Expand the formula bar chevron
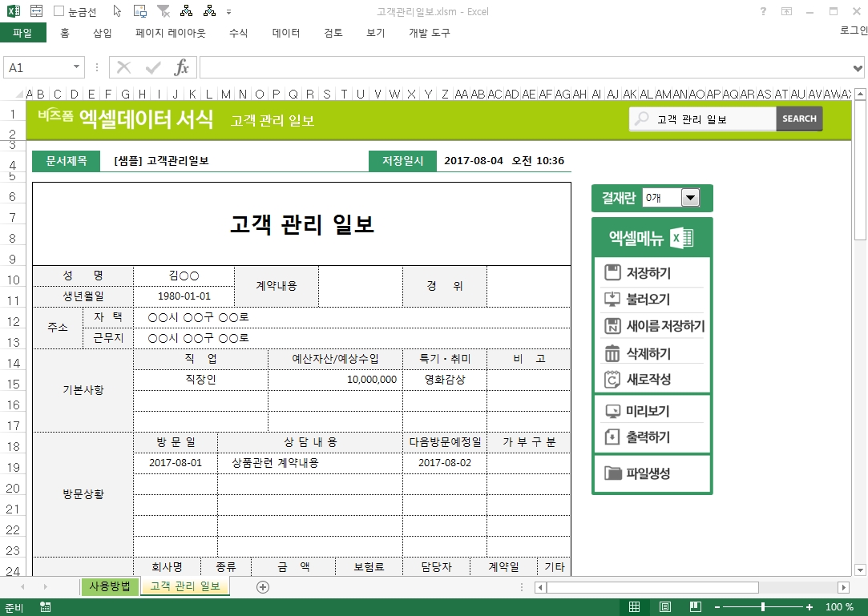 click(x=858, y=68)
